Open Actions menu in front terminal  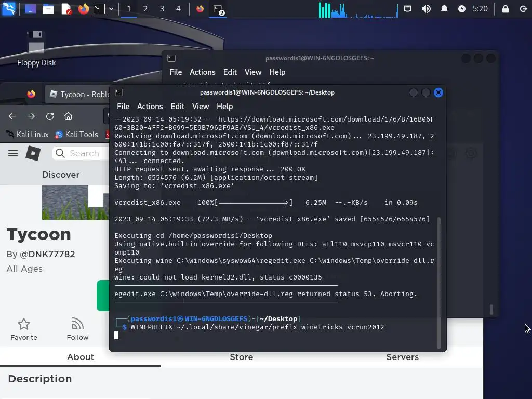click(x=150, y=107)
